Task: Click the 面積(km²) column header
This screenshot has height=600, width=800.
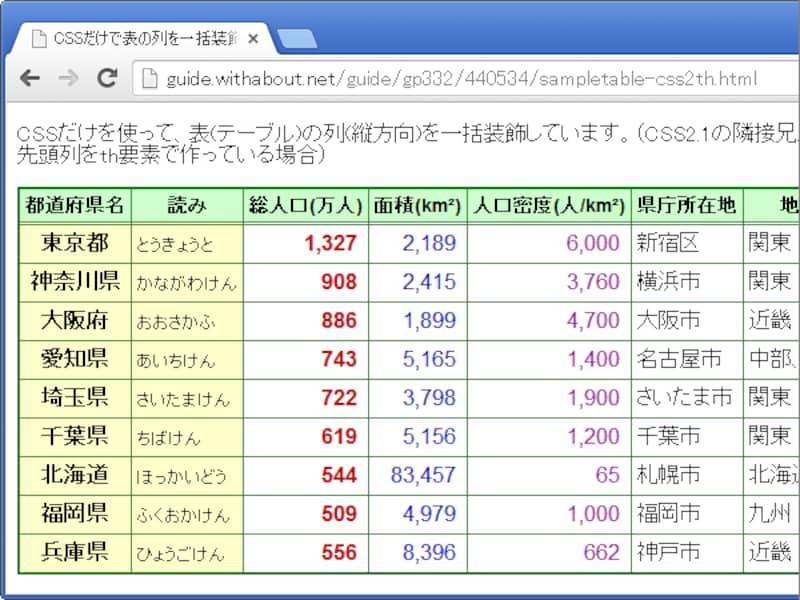Action: tap(416, 201)
